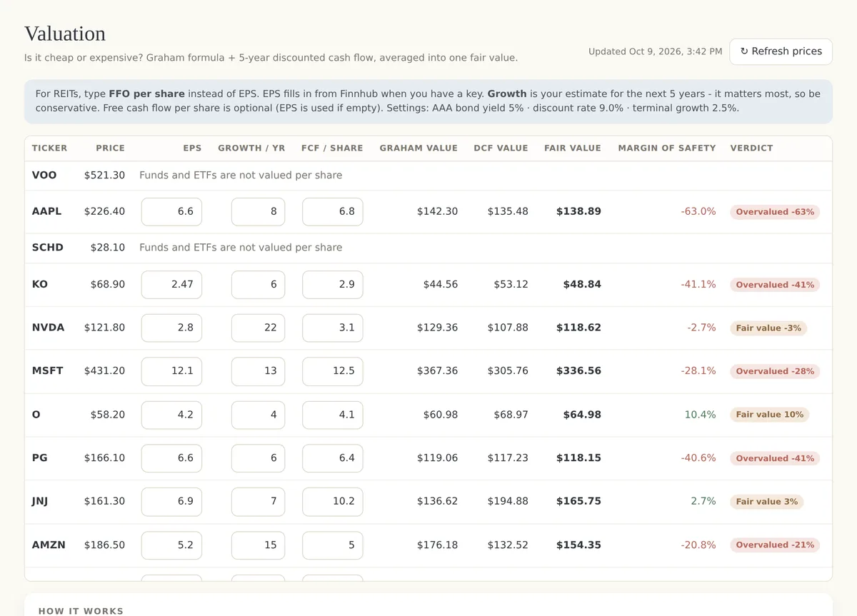This screenshot has height=616, width=857.
Task: Focus the KO EPS input field
Action: click(171, 284)
